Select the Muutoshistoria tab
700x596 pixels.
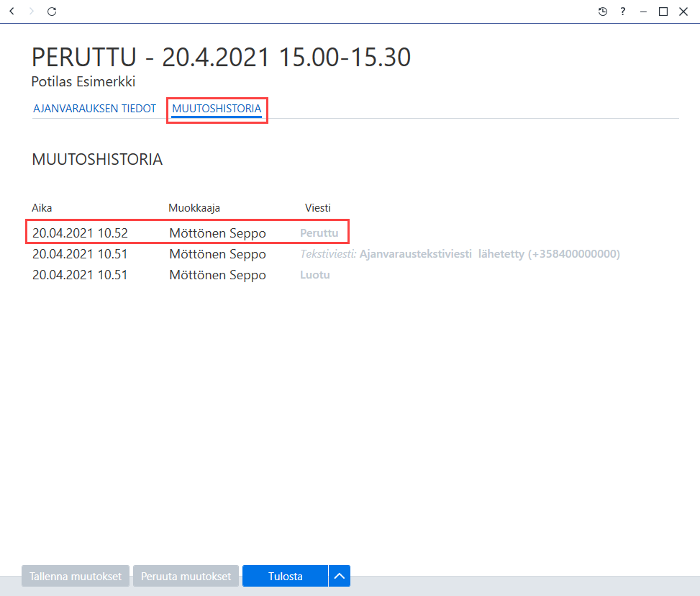pyautogui.click(x=217, y=109)
